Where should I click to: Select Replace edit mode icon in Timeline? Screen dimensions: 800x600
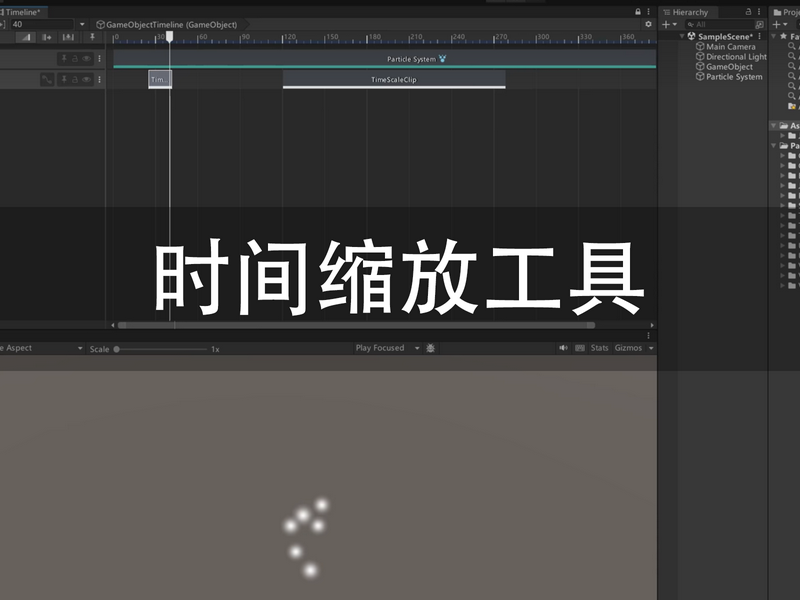point(68,37)
